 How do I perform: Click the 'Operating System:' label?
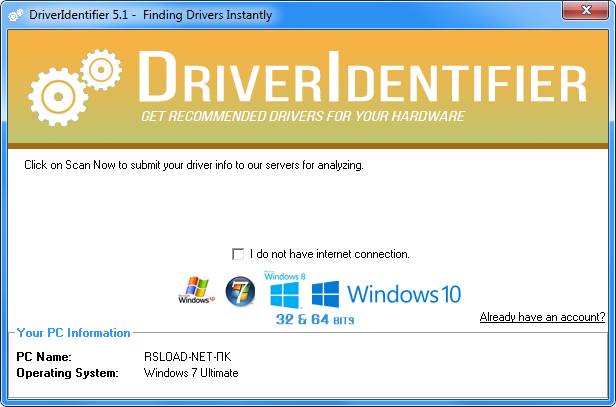(67, 373)
